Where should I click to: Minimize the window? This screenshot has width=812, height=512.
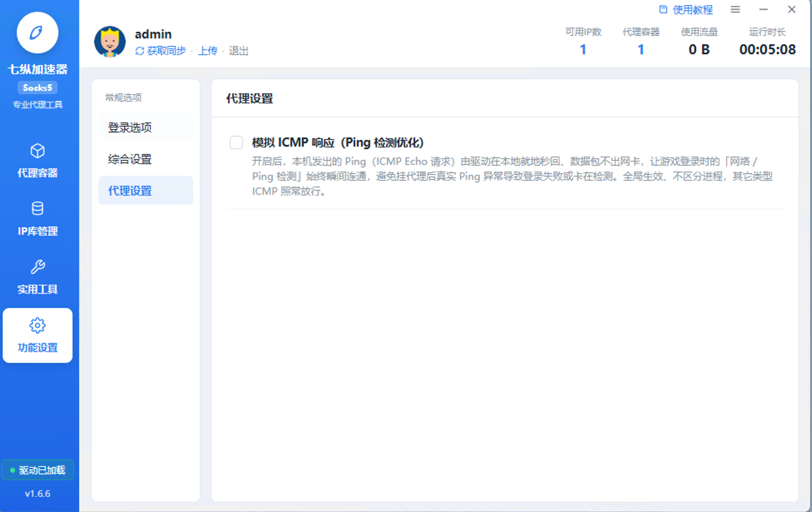pos(763,9)
